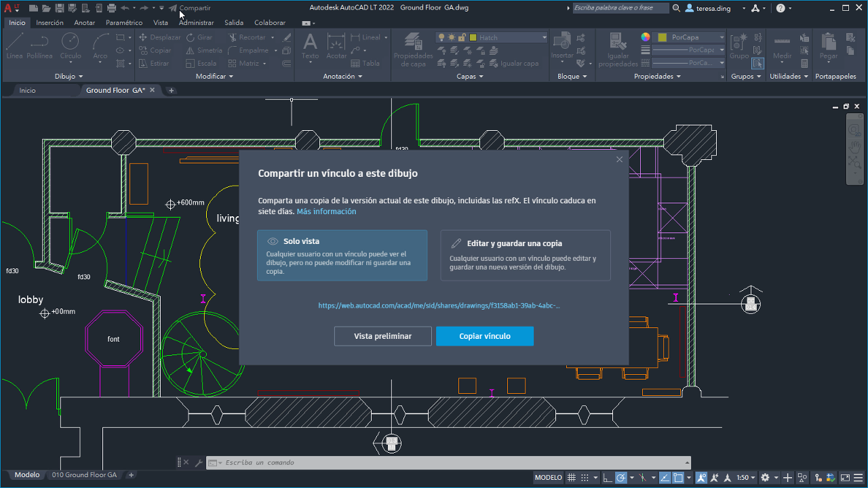868x488 pixels.
Task: Switch to the Inserción ribbon tab
Action: coord(50,22)
